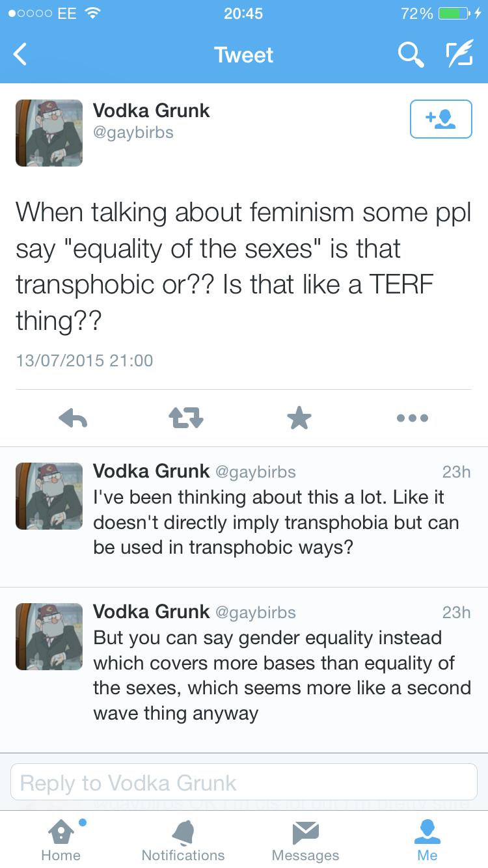Favorite the tweet with star icon

[299, 418]
